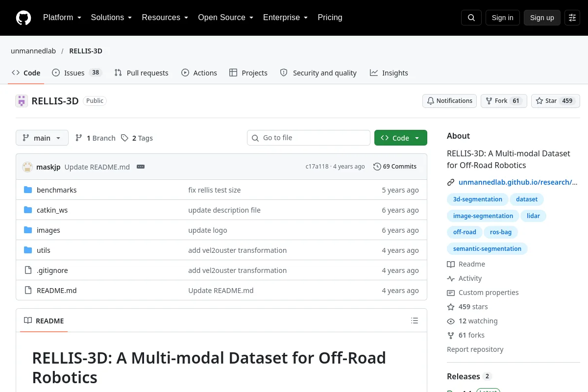Select the ros-bag topic tag
This screenshot has width=588, height=392.
click(501, 232)
